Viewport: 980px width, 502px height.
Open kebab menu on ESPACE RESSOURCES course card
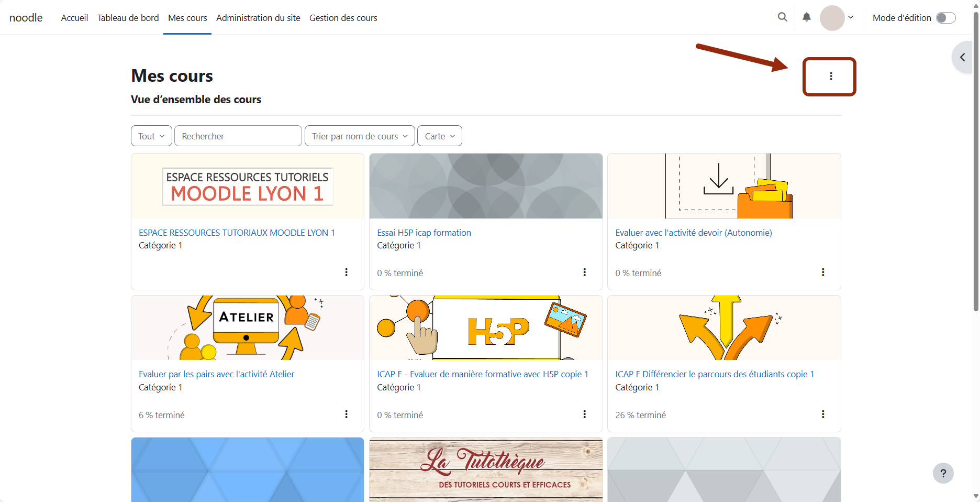[346, 272]
